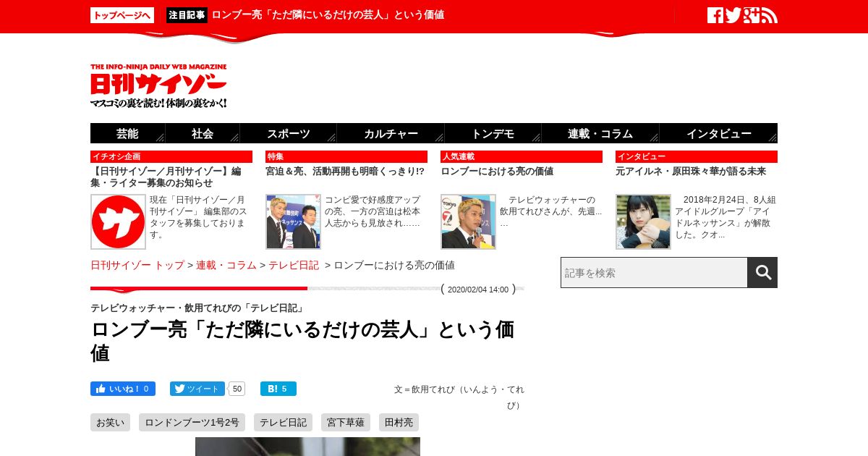Click the トップページへ button
The width and height of the screenshot is (868, 456).
point(122,15)
